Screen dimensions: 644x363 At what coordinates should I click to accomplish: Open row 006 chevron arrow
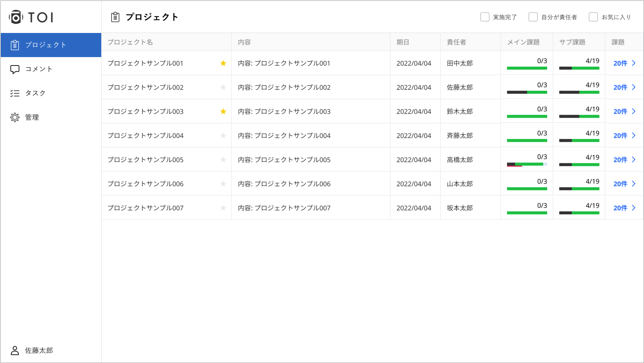click(x=634, y=184)
